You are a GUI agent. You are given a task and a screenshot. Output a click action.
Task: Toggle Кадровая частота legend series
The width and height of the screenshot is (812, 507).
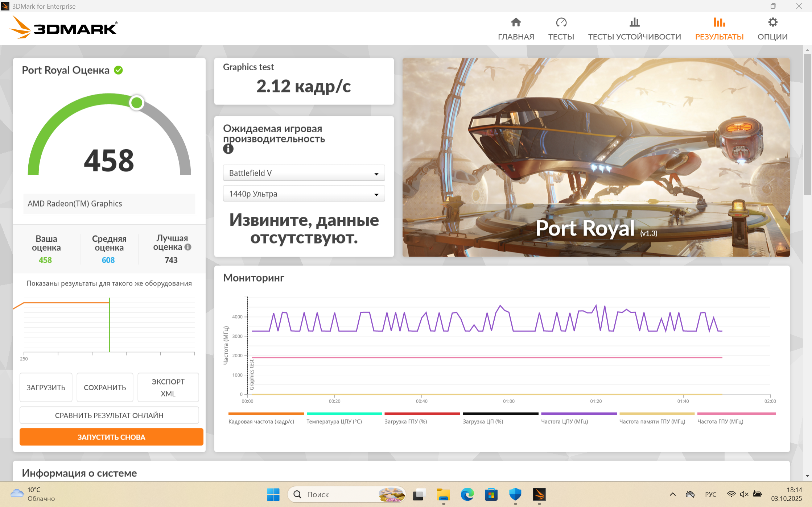(261, 421)
